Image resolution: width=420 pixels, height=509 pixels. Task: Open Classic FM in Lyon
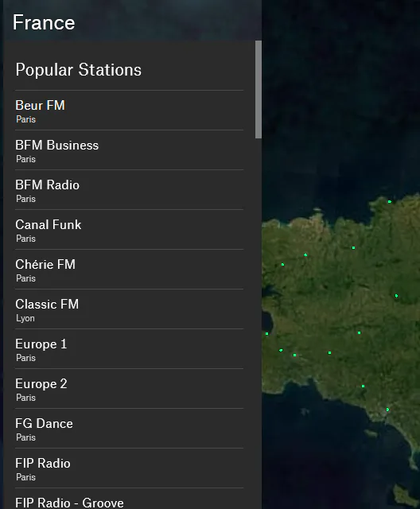(x=129, y=309)
